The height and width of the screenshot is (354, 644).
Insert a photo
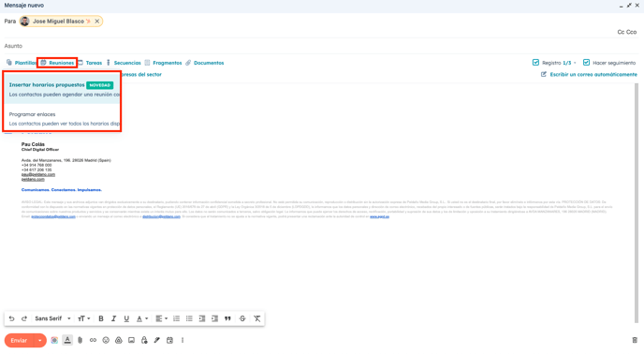131,341
